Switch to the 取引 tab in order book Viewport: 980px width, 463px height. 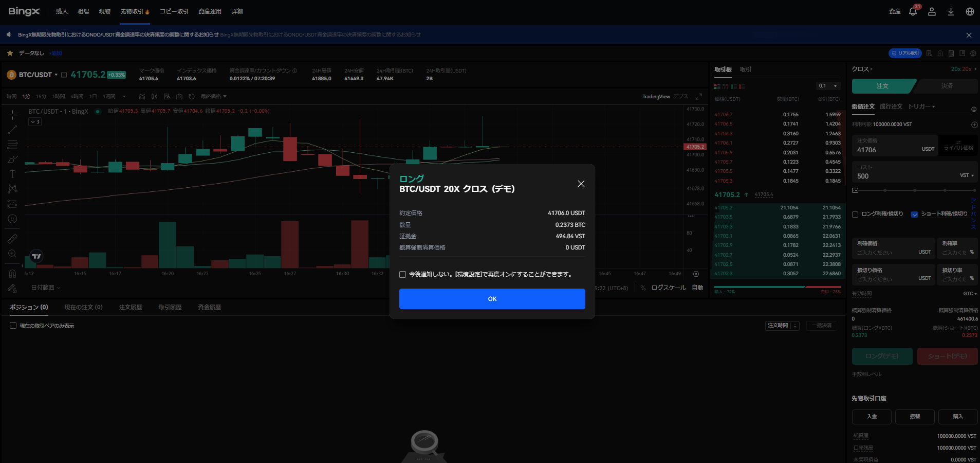click(745, 69)
